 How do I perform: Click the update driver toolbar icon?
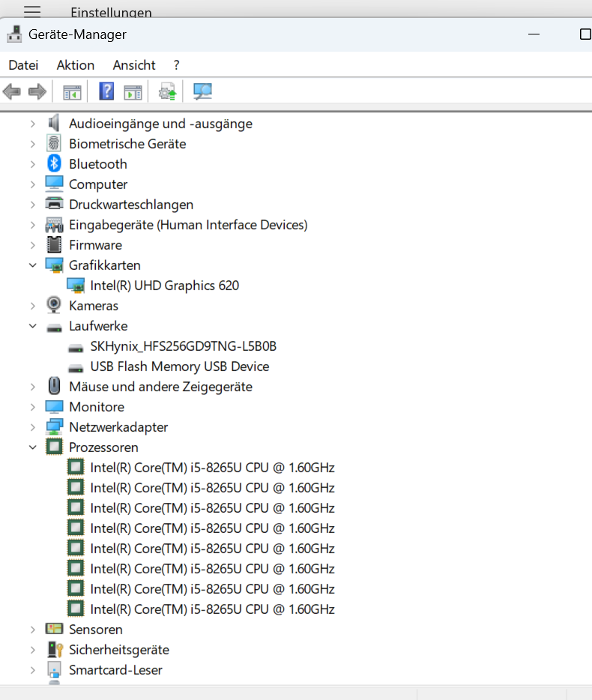168,91
